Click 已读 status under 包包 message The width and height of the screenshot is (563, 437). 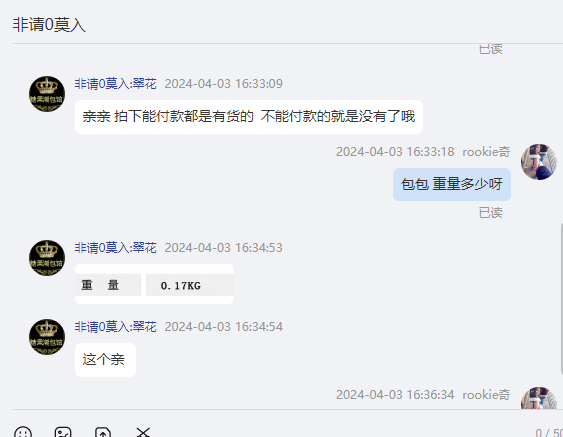490,213
